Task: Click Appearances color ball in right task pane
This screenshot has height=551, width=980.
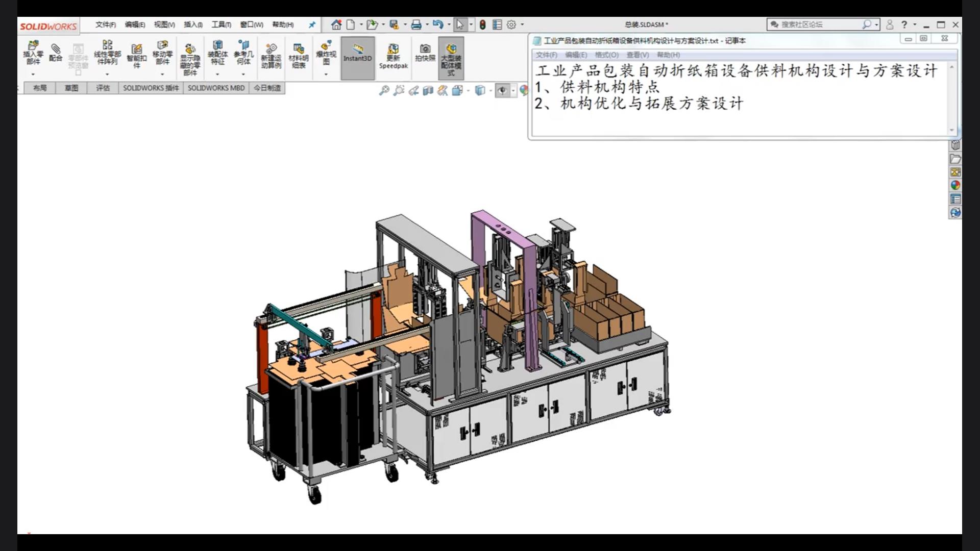Action: click(x=955, y=185)
